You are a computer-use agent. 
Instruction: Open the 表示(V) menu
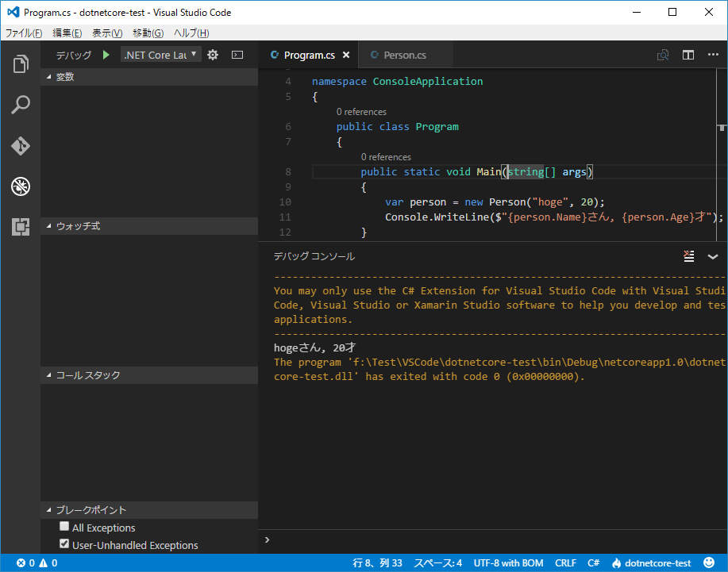pos(107,33)
